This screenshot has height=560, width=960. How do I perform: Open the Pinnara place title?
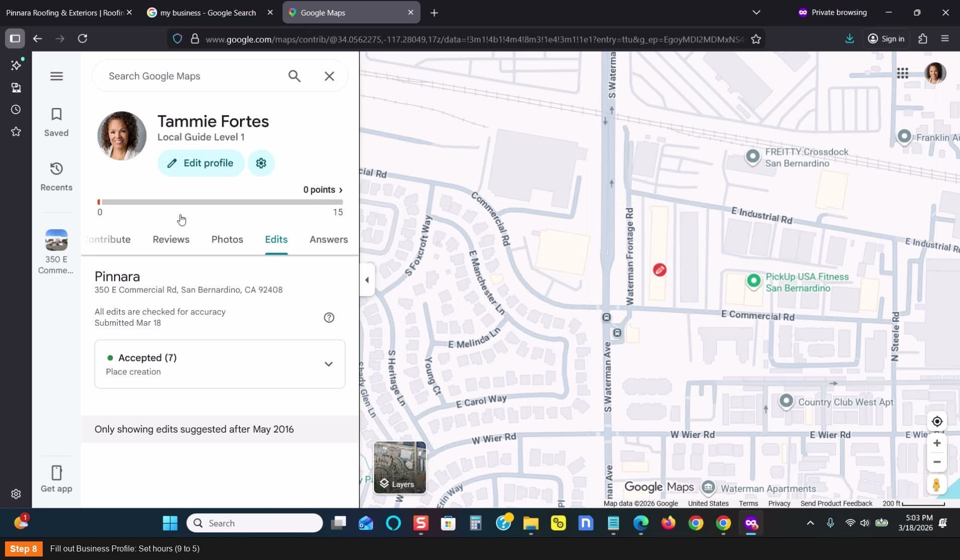[x=117, y=276]
